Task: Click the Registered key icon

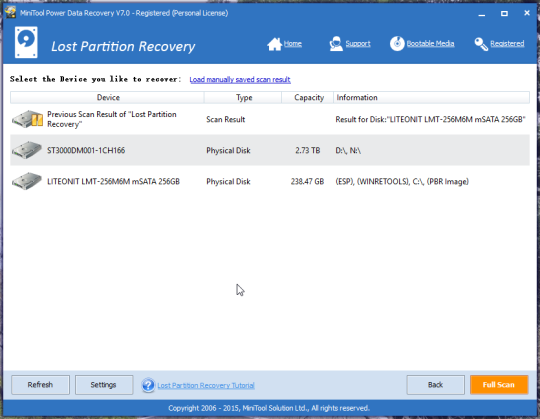Action: pos(481,44)
